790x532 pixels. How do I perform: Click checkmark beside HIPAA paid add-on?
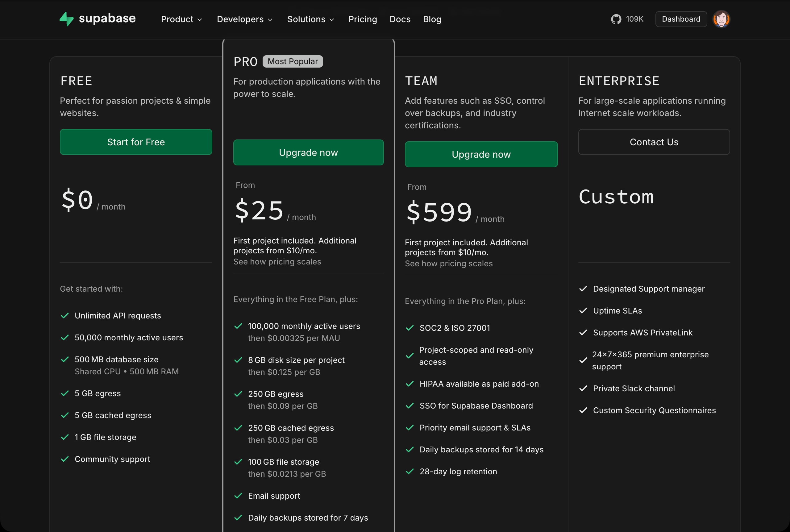[x=410, y=384]
